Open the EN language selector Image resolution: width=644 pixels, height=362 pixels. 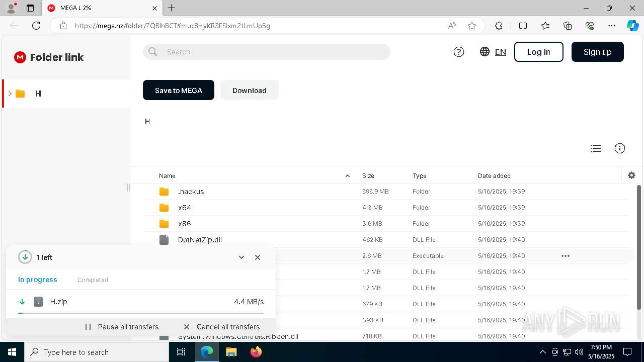[501, 52]
